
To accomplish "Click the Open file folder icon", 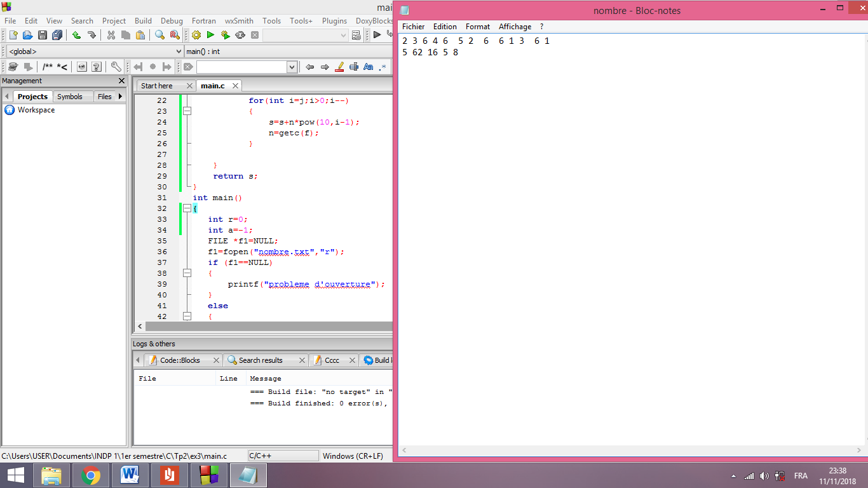I will [27, 35].
